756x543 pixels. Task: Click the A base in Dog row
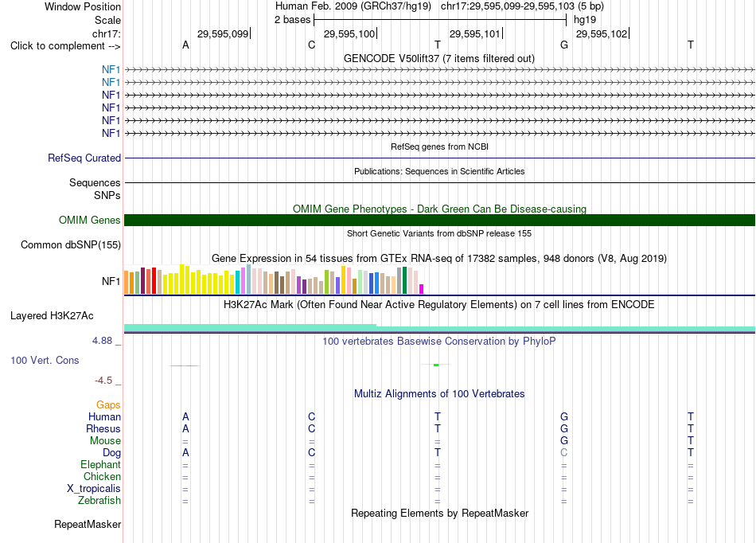click(185, 452)
